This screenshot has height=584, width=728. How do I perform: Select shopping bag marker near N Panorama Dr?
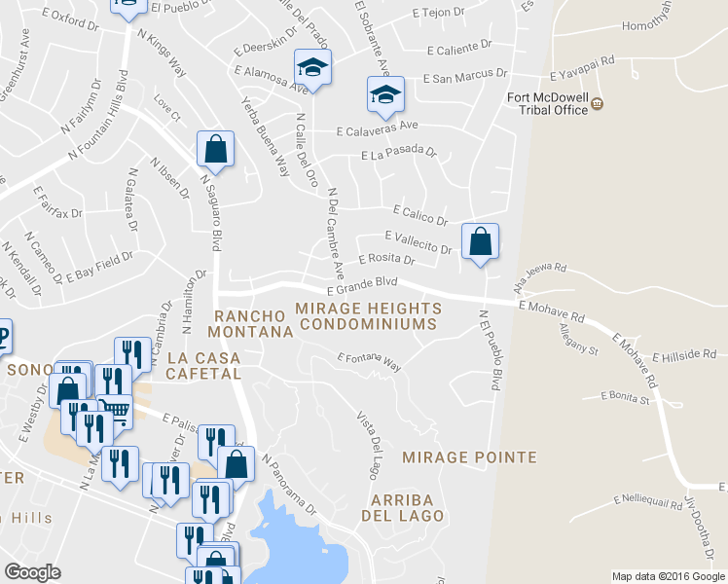pos(236,464)
